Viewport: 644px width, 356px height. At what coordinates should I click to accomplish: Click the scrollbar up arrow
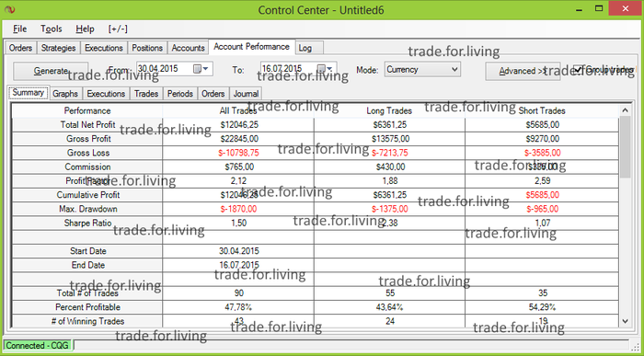tap(625, 110)
